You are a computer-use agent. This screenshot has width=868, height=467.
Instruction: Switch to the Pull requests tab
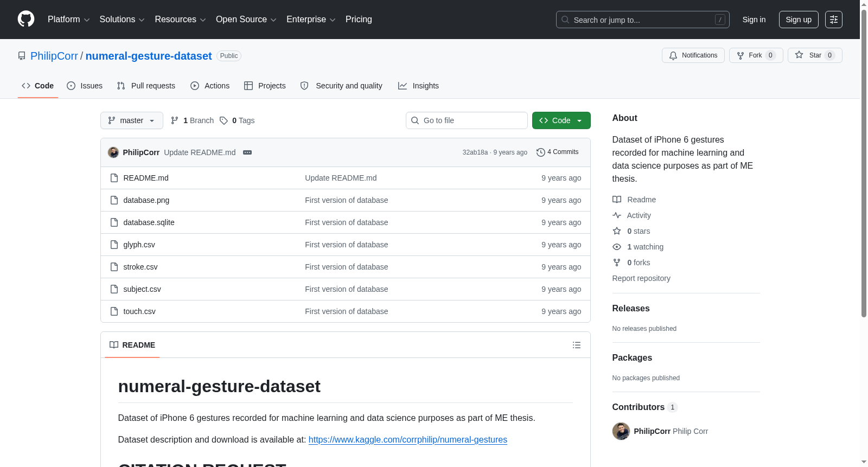click(x=146, y=86)
